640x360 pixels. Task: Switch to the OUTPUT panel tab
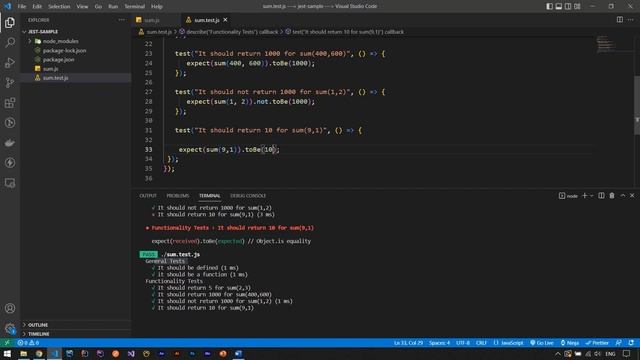148,196
